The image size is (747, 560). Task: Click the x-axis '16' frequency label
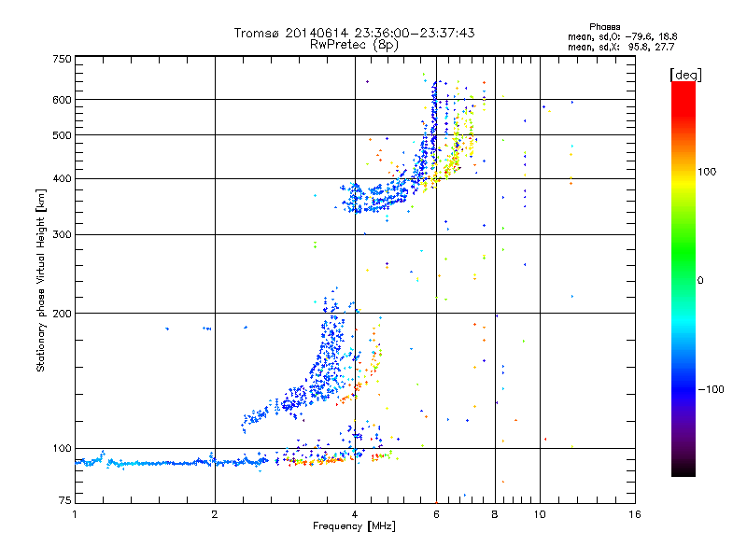pos(635,514)
